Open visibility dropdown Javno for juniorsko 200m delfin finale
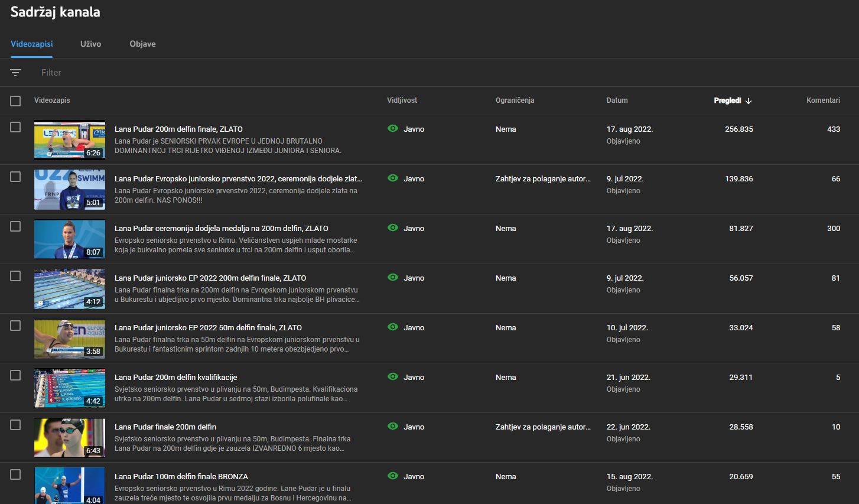 pyautogui.click(x=414, y=278)
